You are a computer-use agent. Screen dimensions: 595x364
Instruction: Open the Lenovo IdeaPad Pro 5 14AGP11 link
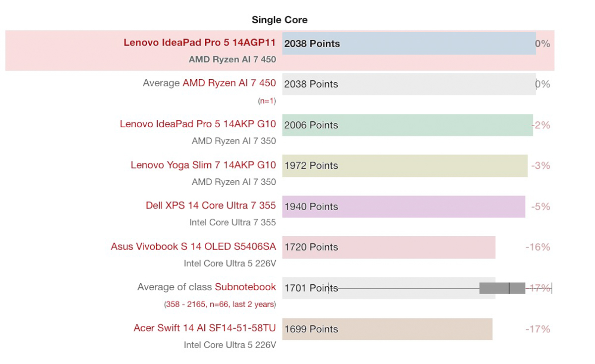(199, 43)
